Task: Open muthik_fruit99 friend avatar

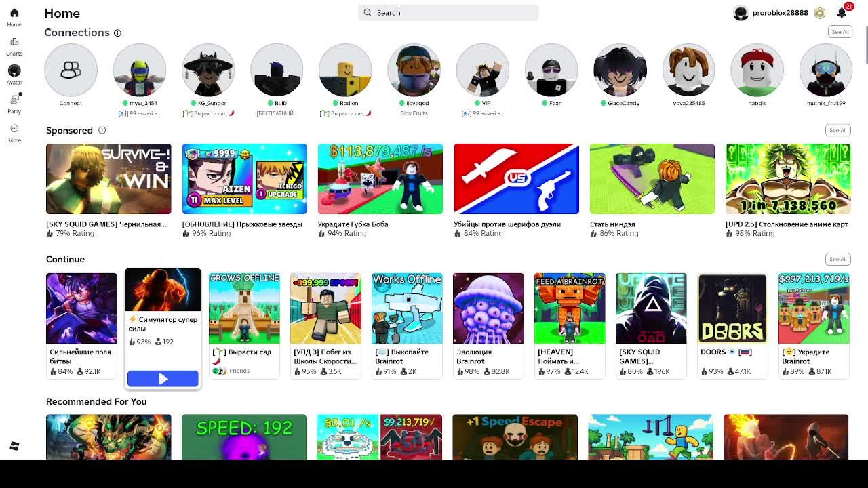Action: coord(825,70)
